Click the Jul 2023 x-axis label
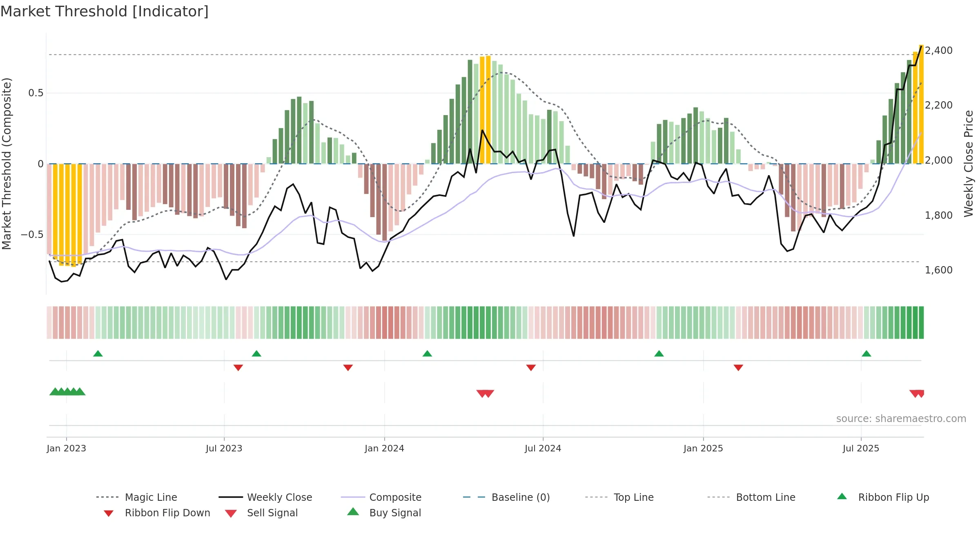980x551 pixels. click(x=224, y=449)
